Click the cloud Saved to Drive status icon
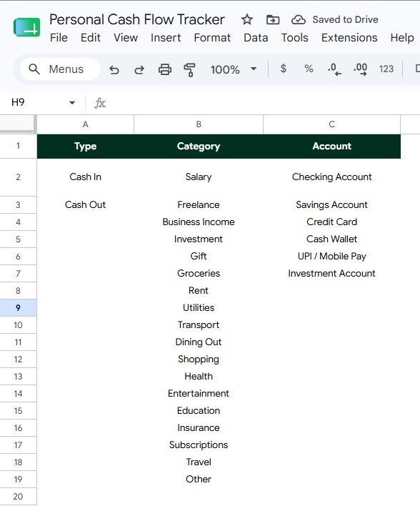Viewport: 420px width, 506px height. [299, 20]
